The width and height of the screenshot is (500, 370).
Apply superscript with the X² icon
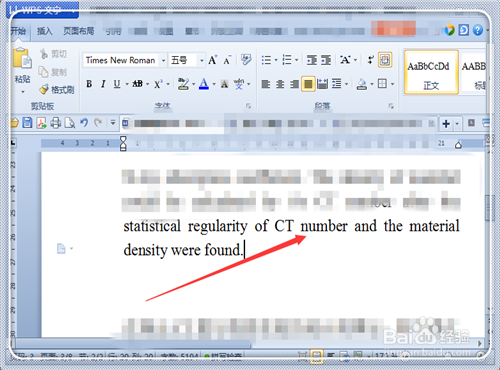click(x=158, y=84)
